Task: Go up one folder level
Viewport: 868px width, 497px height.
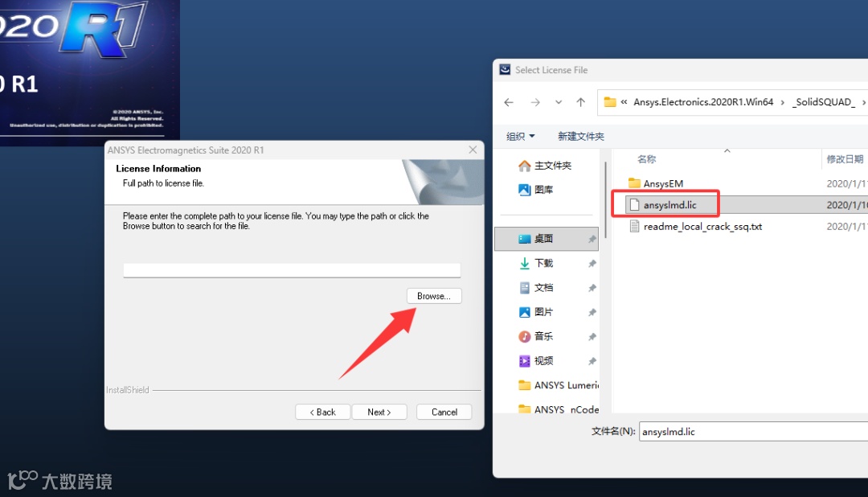Action: click(581, 102)
